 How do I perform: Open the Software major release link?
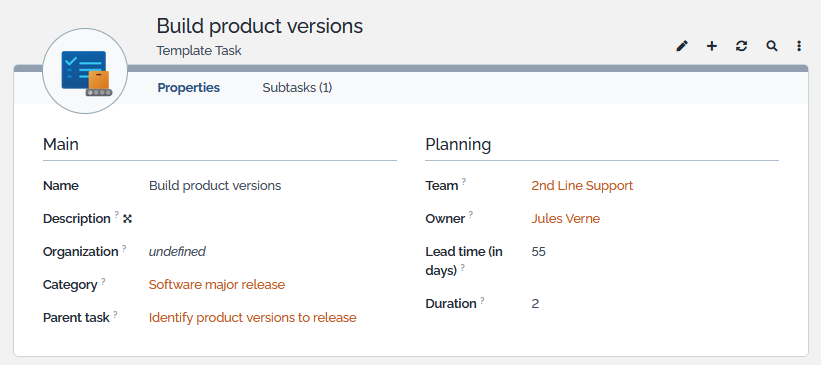[217, 285]
